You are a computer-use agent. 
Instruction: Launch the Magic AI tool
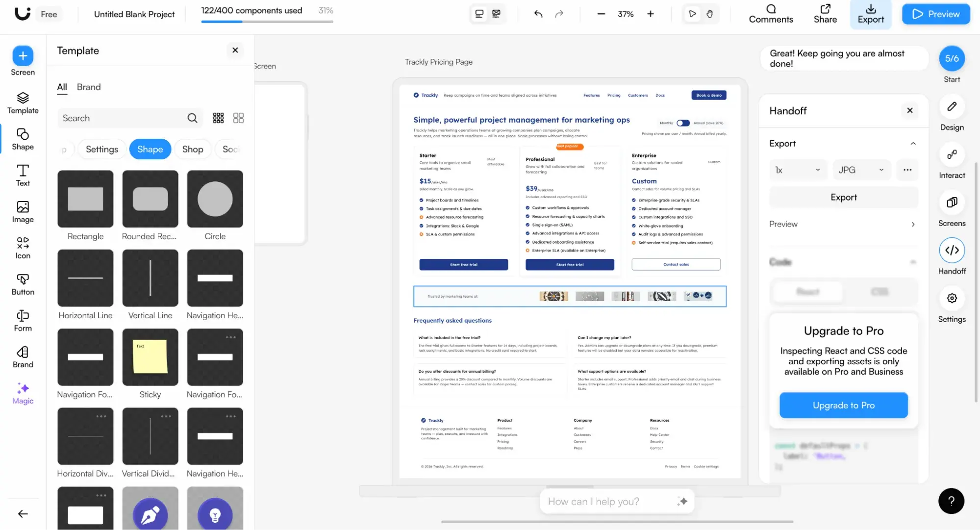click(23, 393)
